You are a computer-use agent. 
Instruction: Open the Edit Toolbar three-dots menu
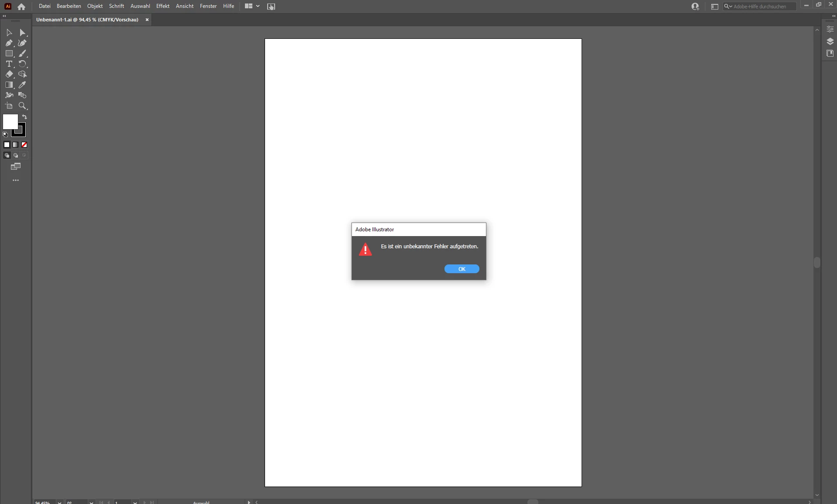16,180
